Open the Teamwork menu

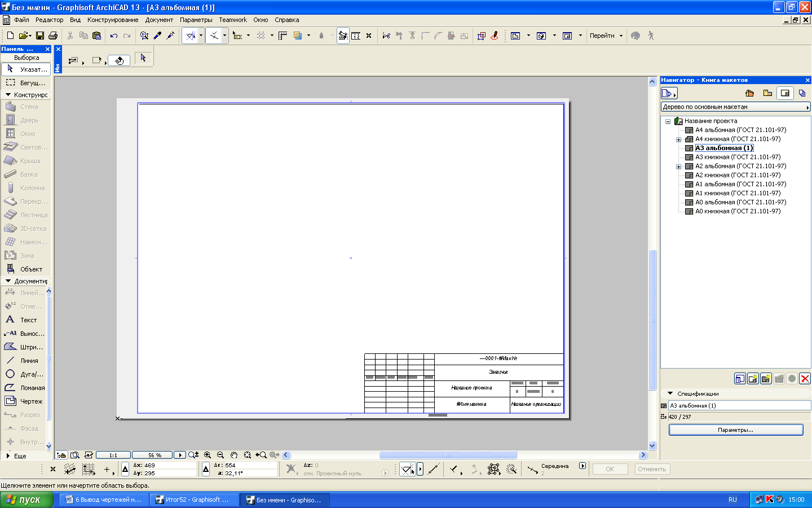(233, 20)
